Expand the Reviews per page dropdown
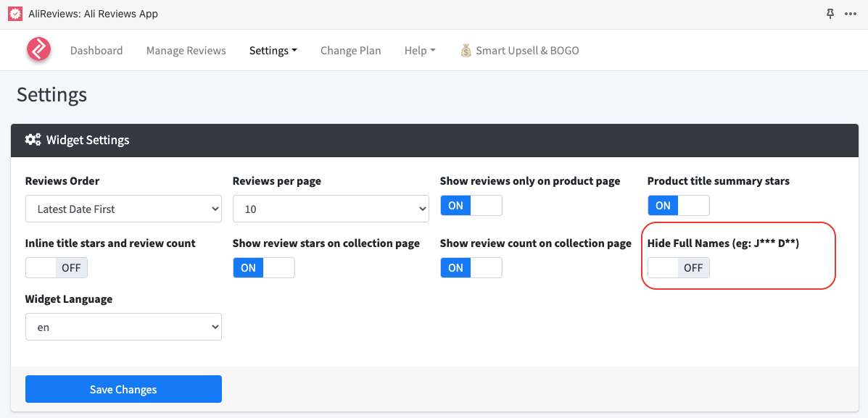Image resolution: width=868 pixels, height=418 pixels. point(331,209)
